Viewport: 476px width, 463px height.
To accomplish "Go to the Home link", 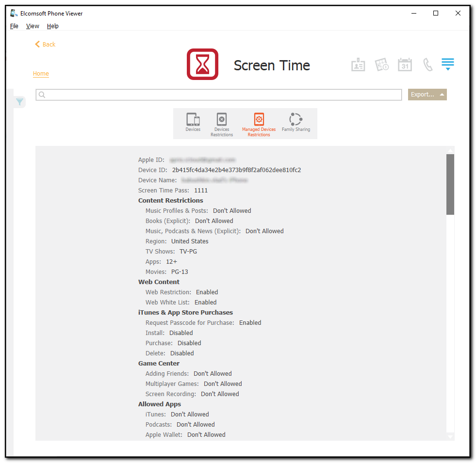I will (x=41, y=73).
